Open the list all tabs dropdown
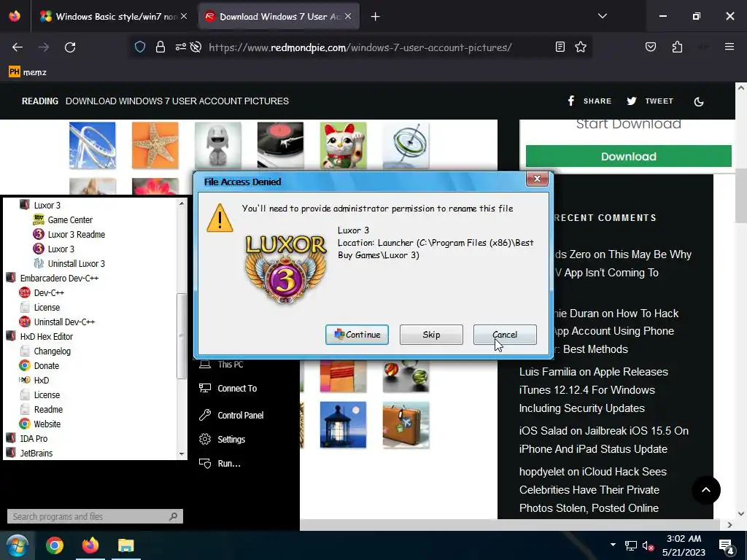The height and width of the screenshot is (560, 747). point(603,16)
